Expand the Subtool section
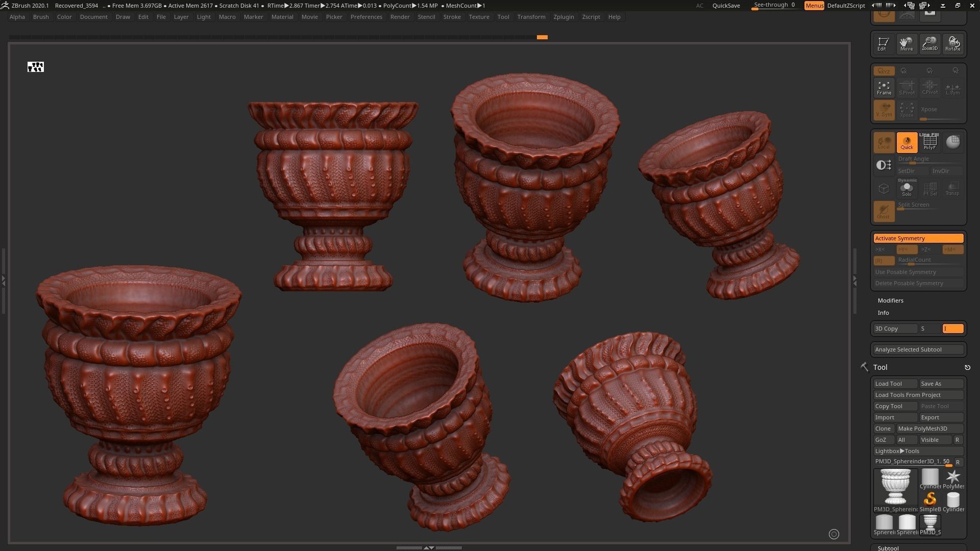 888,547
